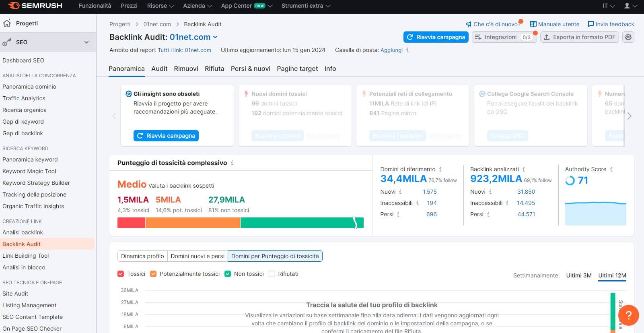644x333 pixels.
Task: Switch to the Persi & nuovi tab
Action: [251, 68]
